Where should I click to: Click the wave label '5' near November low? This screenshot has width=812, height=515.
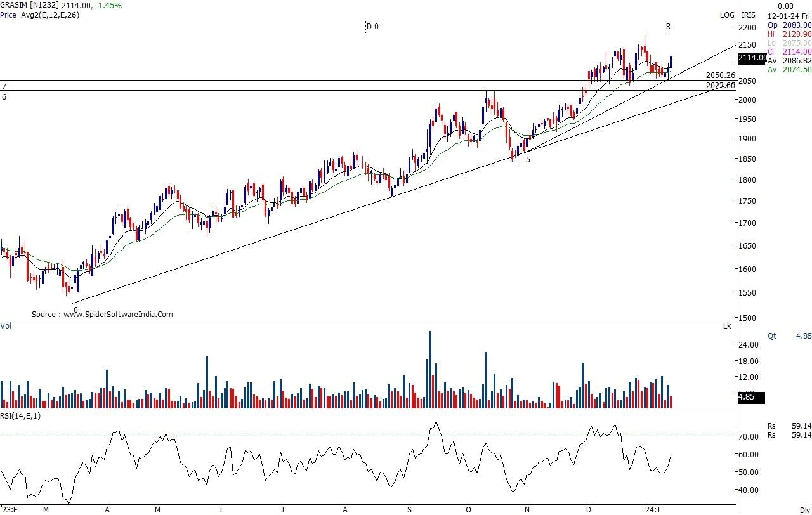tap(528, 160)
